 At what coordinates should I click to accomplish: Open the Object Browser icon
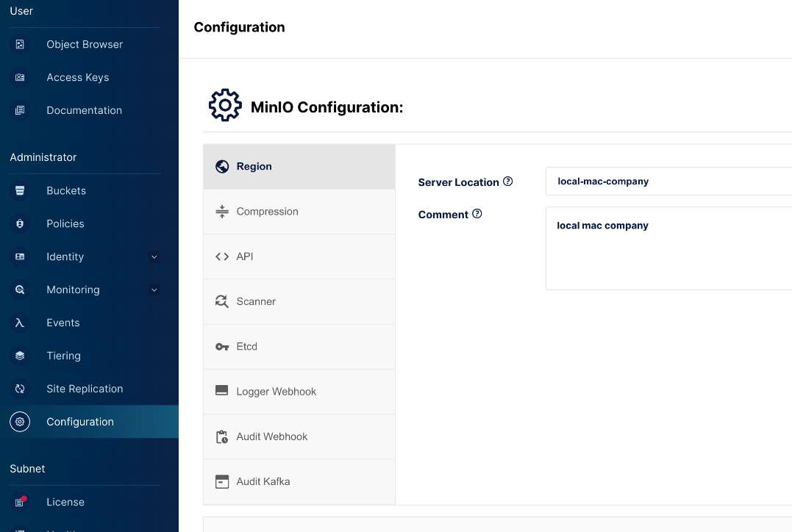20,44
